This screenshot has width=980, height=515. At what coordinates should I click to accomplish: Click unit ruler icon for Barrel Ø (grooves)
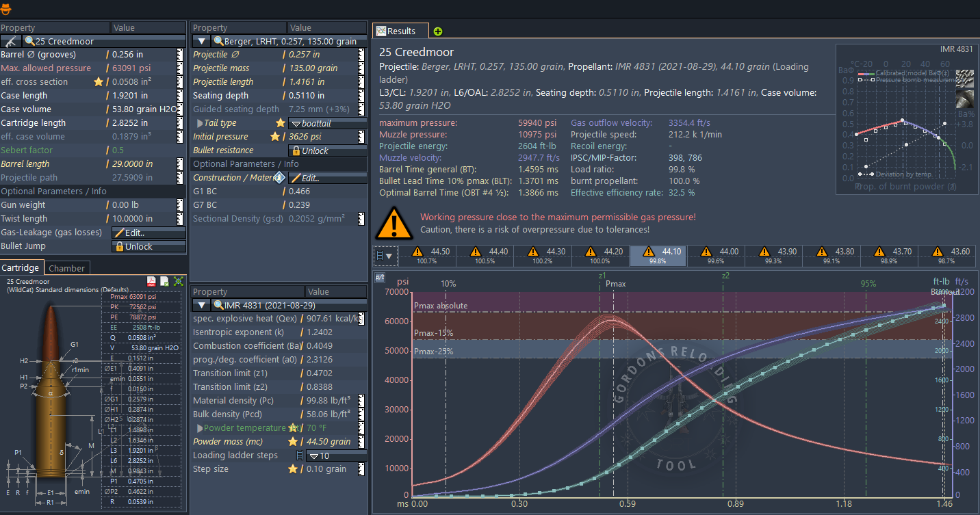tap(181, 55)
